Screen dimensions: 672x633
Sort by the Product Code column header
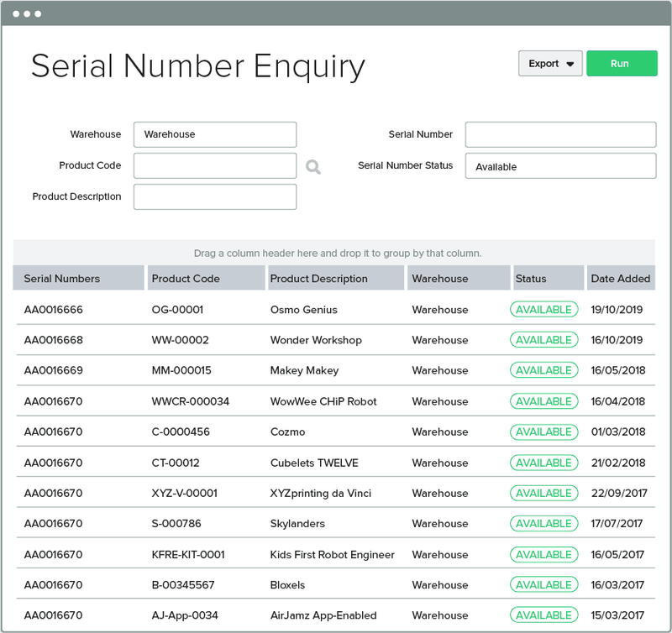(x=206, y=278)
